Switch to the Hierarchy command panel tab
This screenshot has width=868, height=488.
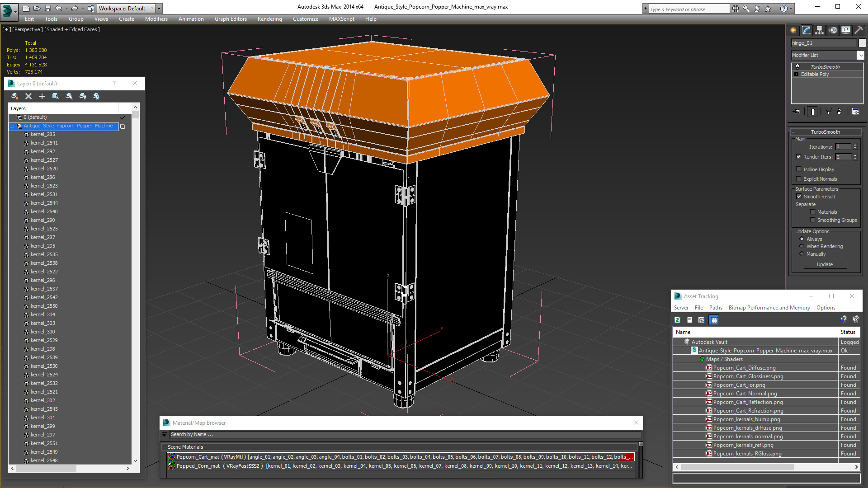click(x=819, y=30)
